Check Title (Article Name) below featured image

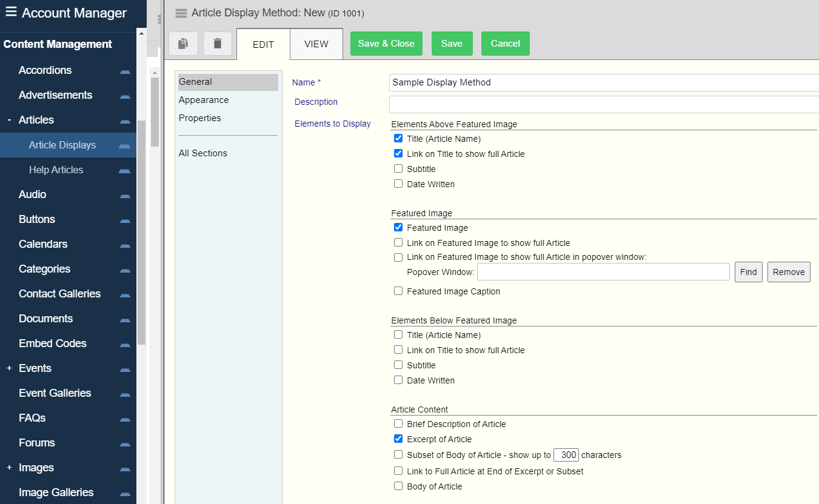(x=398, y=334)
